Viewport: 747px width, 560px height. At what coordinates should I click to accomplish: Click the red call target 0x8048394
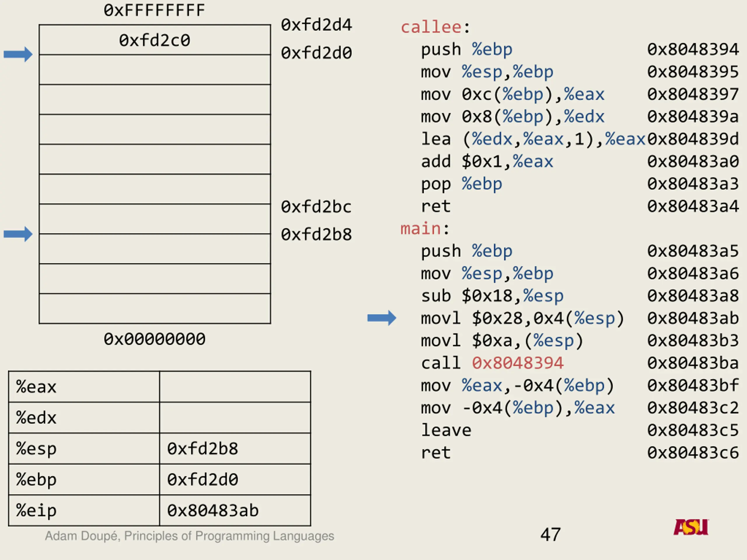click(518, 363)
